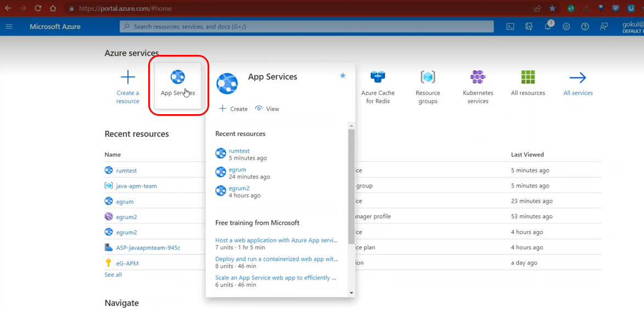Open egrum in Recent resources list
Image resolution: width=644 pixels, height=309 pixels.
tap(125, 201)
